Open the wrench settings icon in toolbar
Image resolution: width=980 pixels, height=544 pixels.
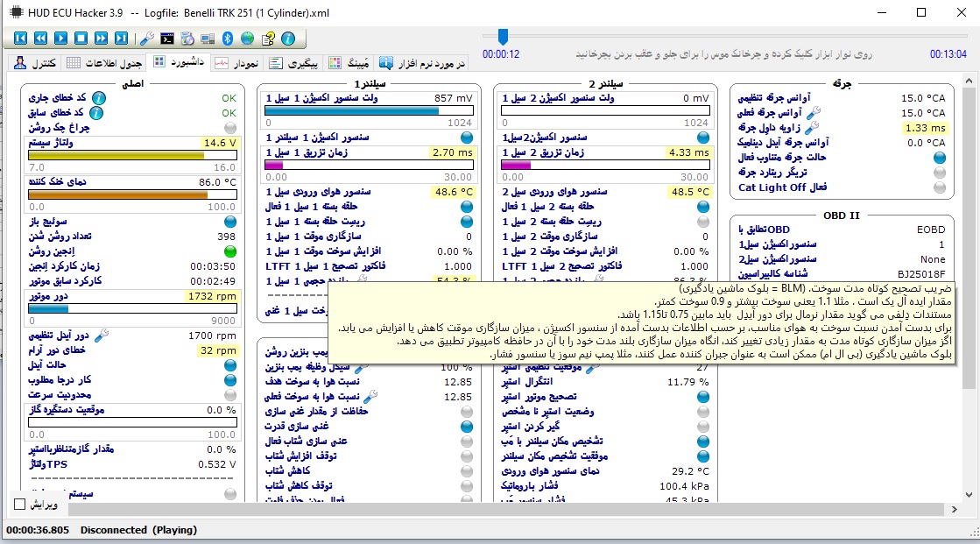147,39
